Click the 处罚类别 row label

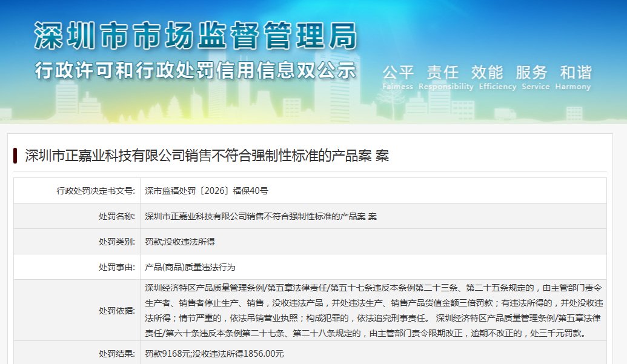(x=117, y=242)
